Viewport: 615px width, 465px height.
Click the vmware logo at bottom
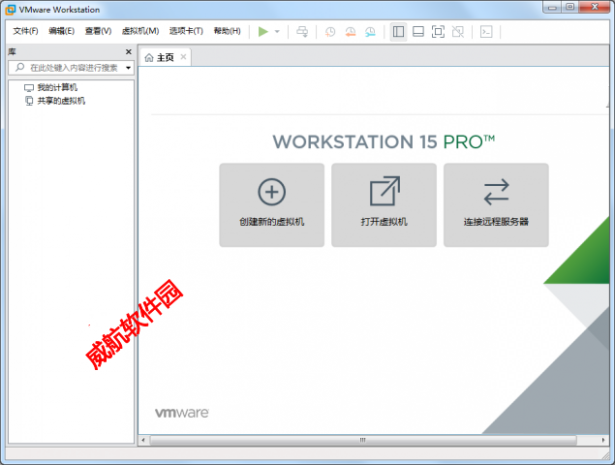(x=182, y=413)
